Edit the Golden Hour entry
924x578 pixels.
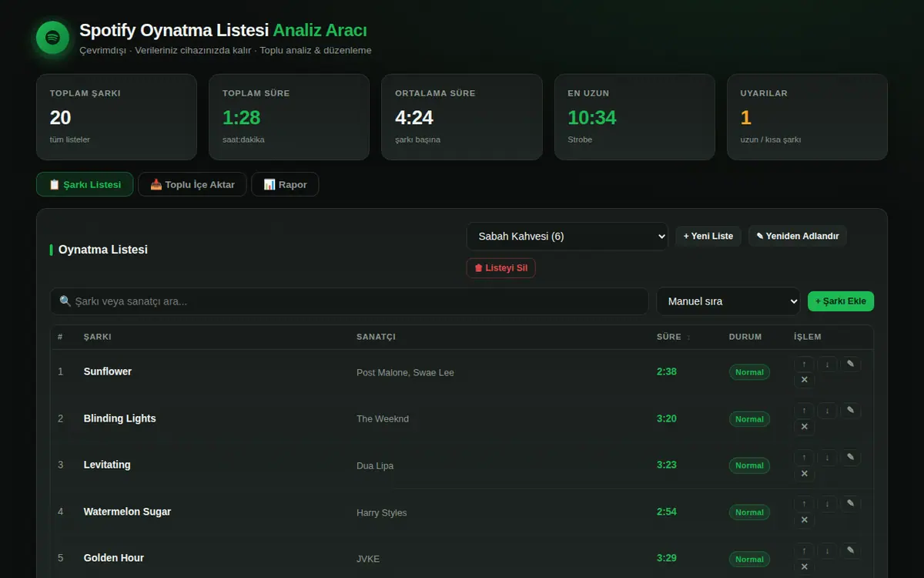point(850,550)
